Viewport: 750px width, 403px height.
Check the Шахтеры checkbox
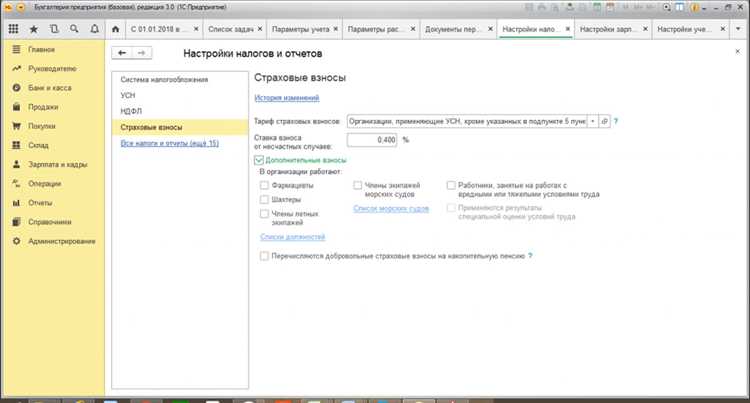264,199
